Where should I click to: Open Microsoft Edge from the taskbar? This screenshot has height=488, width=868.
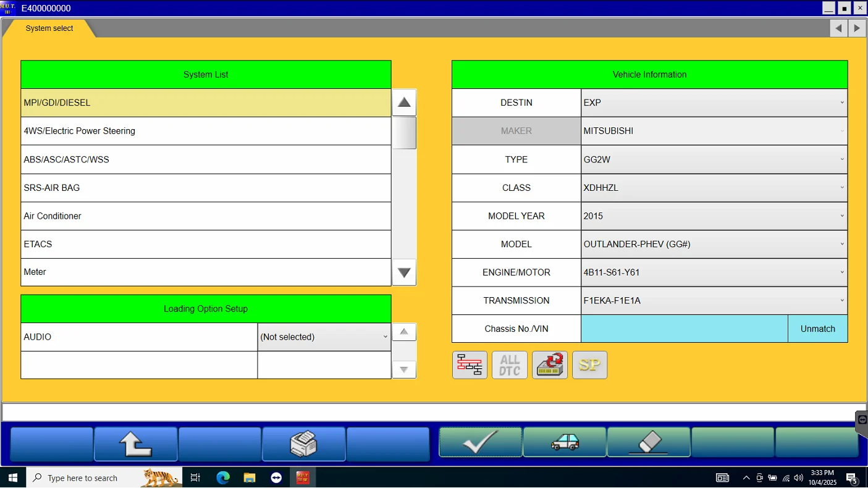click(x=223, y=477)
